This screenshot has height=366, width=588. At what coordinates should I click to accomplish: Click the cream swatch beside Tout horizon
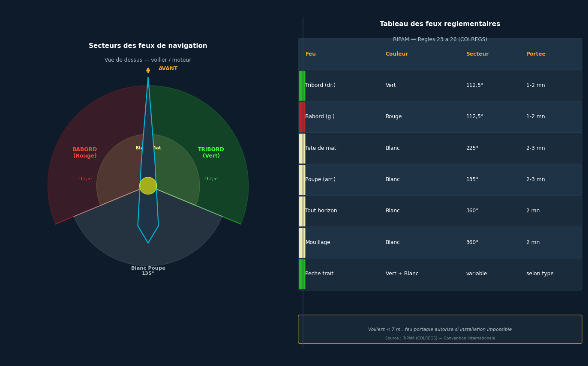tap(302, 211)
